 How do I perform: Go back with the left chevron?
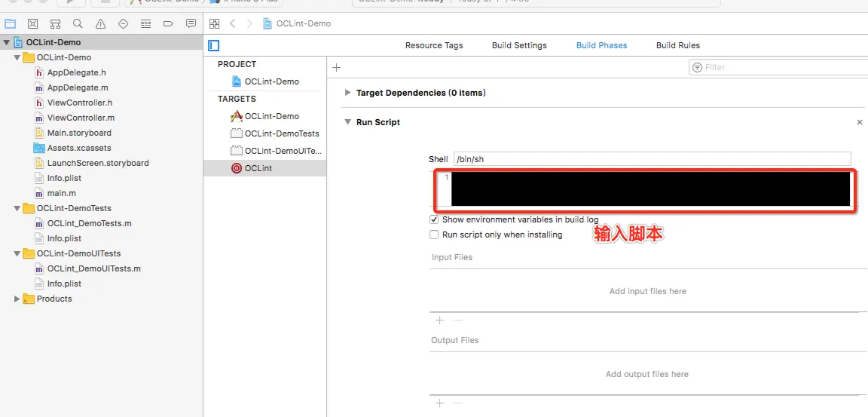(233, 24)
